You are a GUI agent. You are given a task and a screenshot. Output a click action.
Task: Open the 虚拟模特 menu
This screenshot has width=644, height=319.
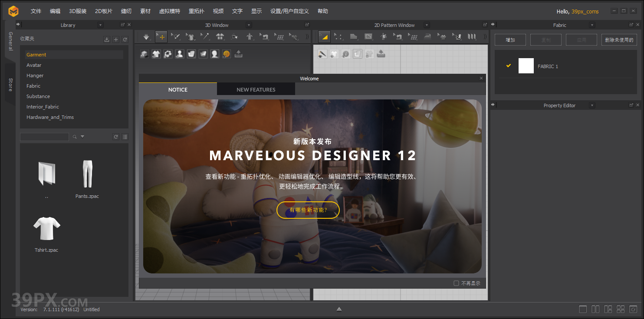[x=170, y=11]
